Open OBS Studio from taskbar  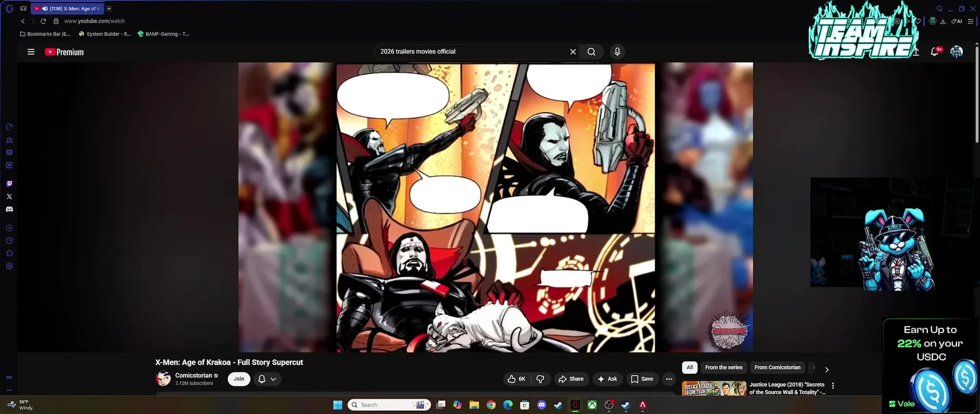[x=609, y=405]
